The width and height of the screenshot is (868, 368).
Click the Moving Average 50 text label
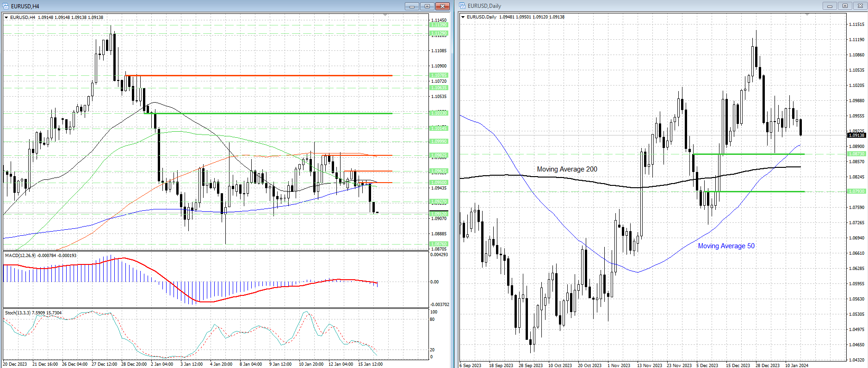[726, 246]
